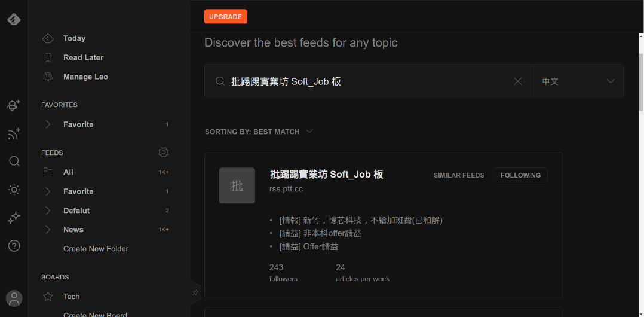
Task: Open the 中文 language dropdown
Action: pos(578,81)
